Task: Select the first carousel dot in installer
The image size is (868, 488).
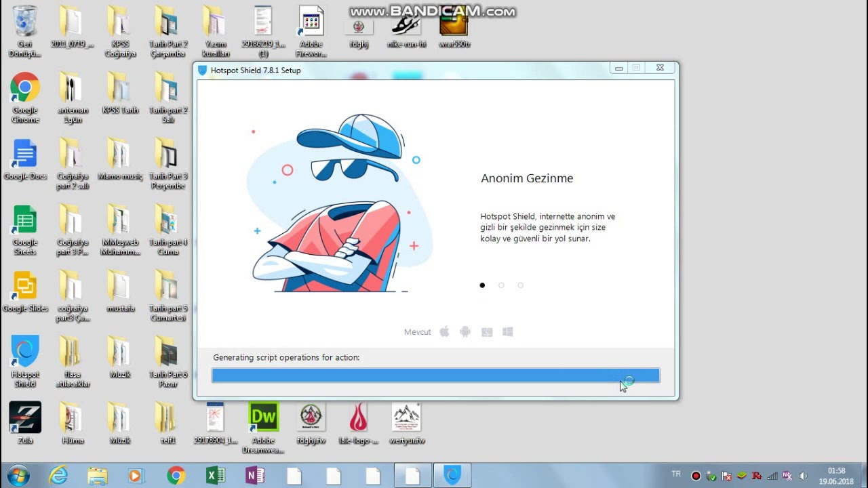Action: click(482, 285)
